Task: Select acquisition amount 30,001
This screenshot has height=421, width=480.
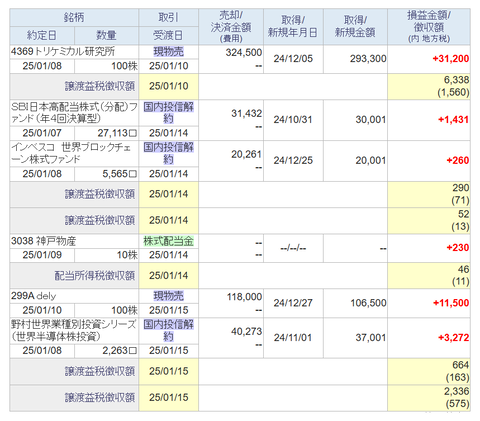Action: click(371, 120)
